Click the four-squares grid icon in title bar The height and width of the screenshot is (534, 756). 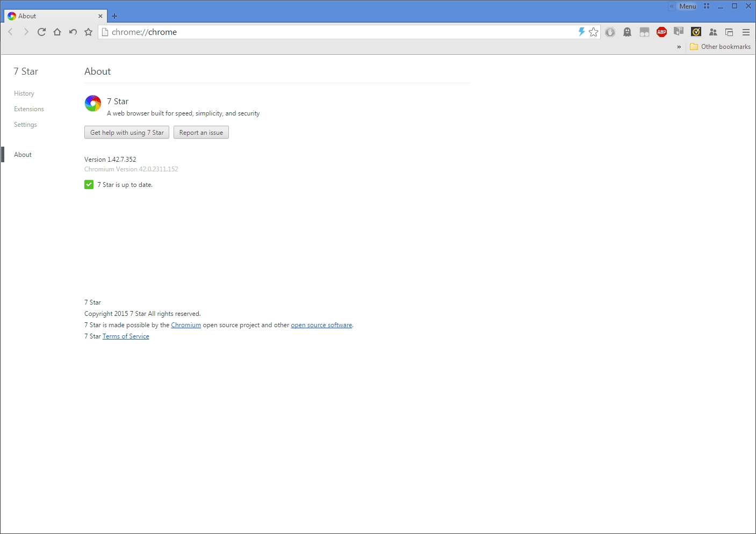[x=707, y=6]
